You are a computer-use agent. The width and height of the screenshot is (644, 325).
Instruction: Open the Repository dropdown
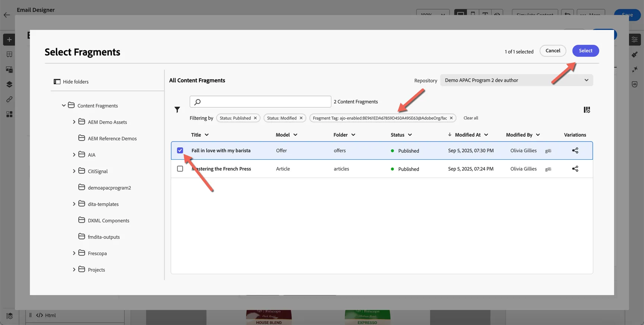(x=517, y=80)
